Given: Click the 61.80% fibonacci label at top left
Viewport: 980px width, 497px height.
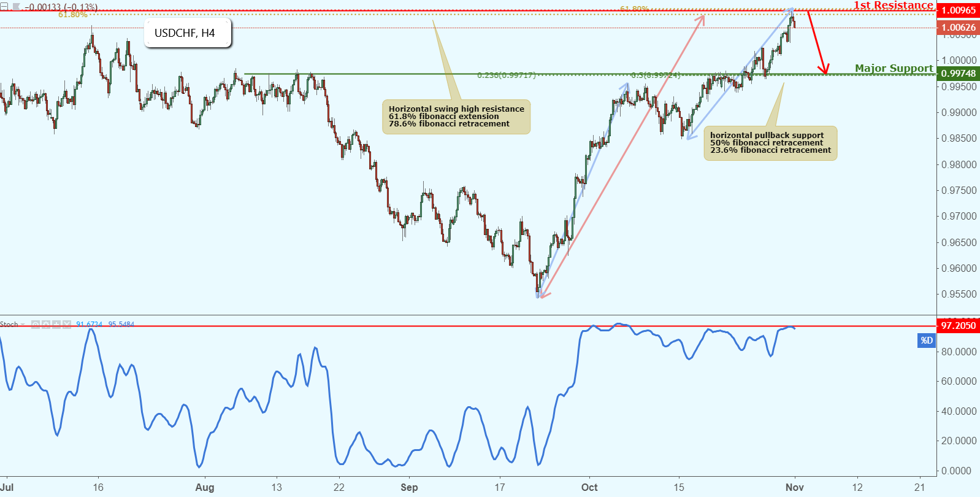Looking at the screenshot, I should pyautogui.click(x=73, y=15).
